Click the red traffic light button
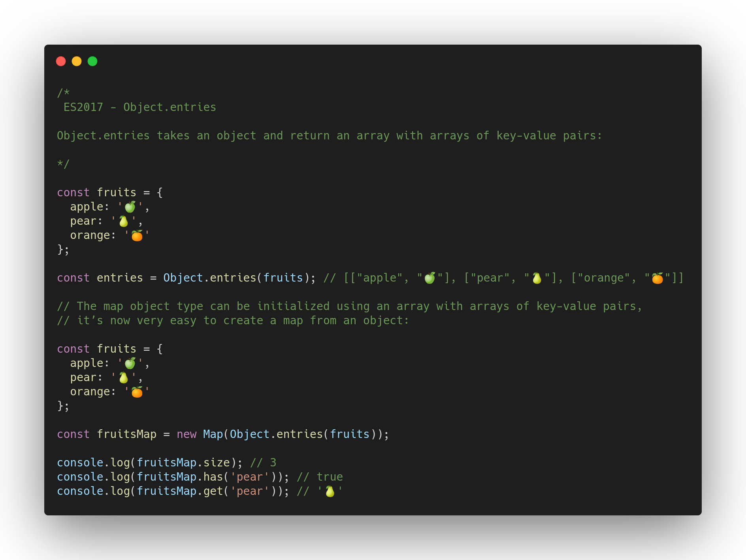 pyautogui.click(x=61, y=61)
